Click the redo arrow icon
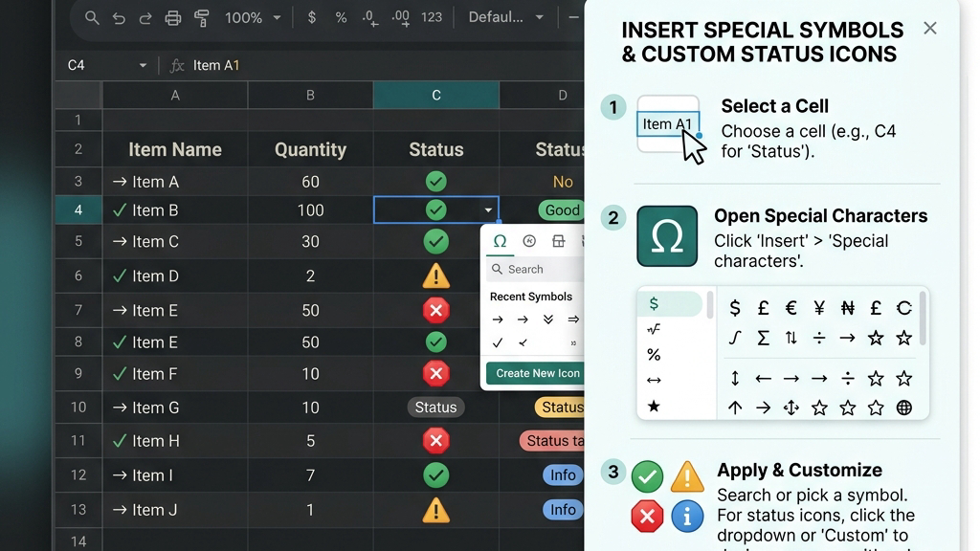Screen dimensions: 980x551 (145, 18)
